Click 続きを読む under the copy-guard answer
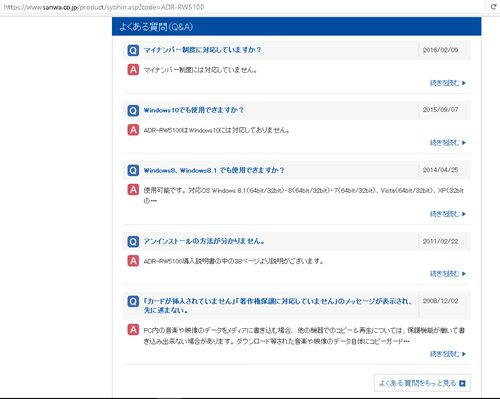The height and width of the screenshot is (399, 500). [x=448, y=354]
